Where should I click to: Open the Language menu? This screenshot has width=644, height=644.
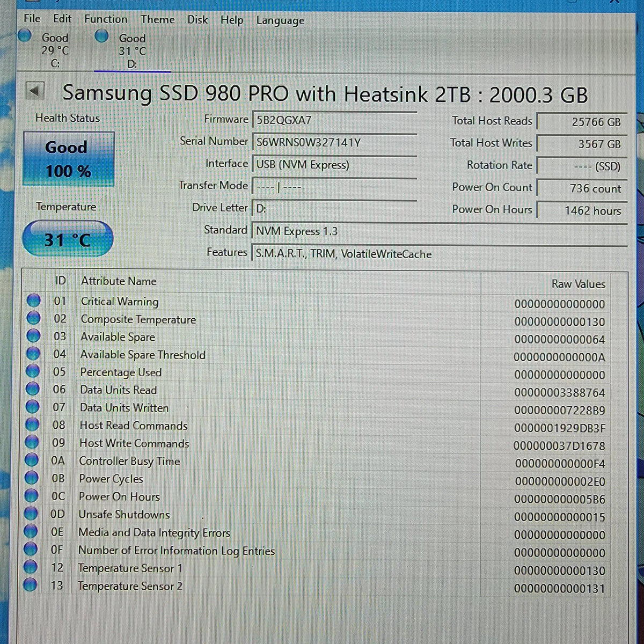click(280, 21)
